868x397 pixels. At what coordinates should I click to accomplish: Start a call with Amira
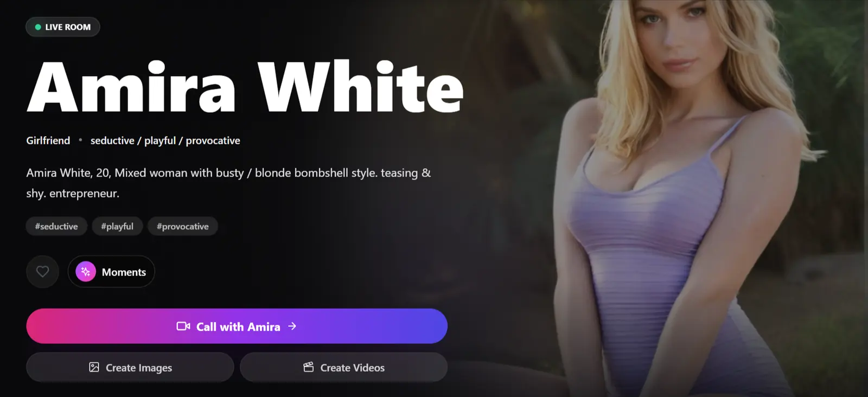tap(237, 326)
